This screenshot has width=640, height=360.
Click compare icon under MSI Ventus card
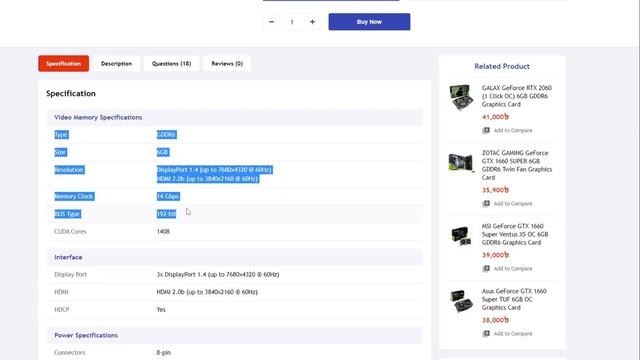pyautogui.click(x=486, y=269)
